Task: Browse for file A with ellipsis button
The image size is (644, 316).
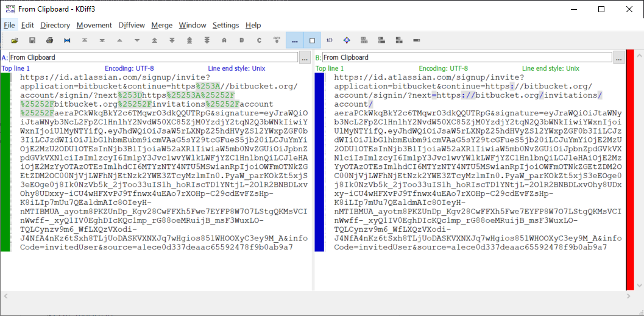Action: (305, 57)
